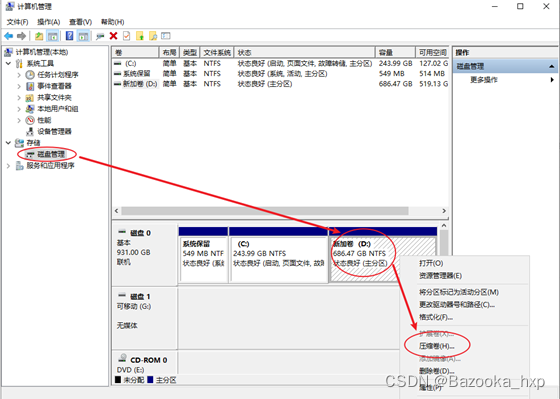
Task: Collapse the 存储 tree node
Action: (x=9, y=143)
